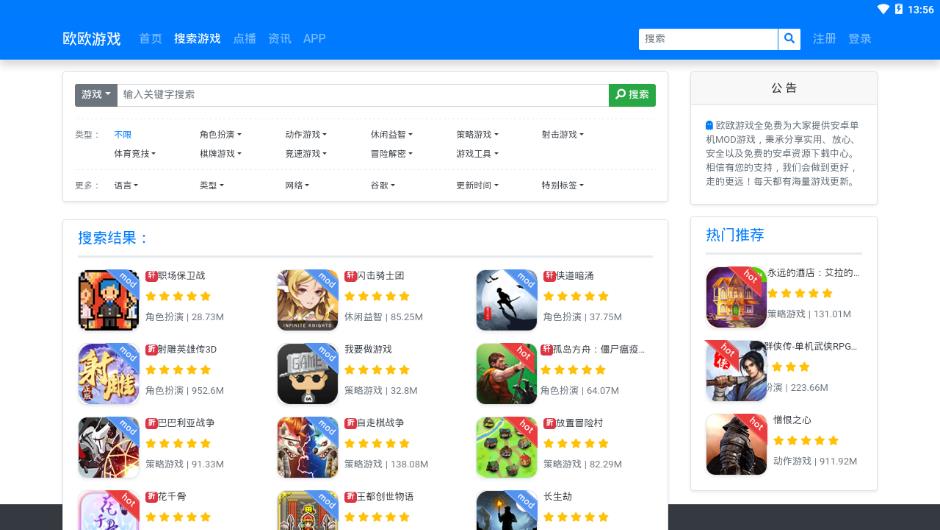940x530 pixels.
Task: Open the 网络 filter dropdown
Action: [297, 186]
